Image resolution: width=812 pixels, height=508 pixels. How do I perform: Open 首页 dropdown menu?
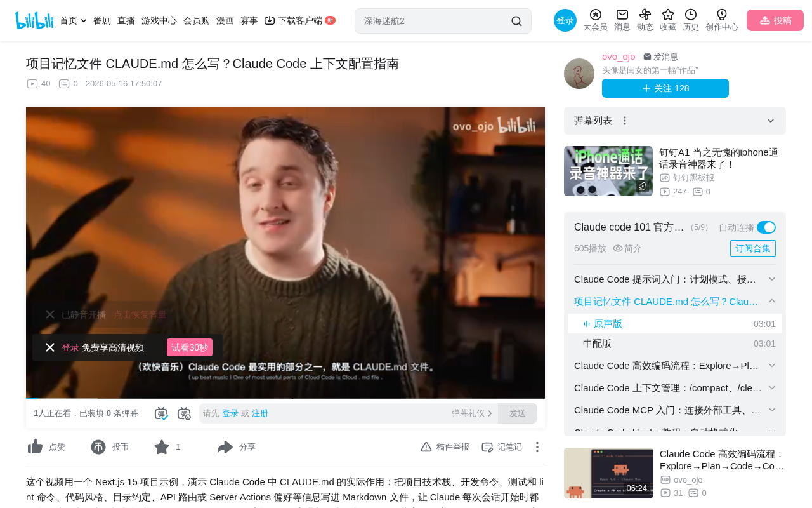(x=73, y=20)
